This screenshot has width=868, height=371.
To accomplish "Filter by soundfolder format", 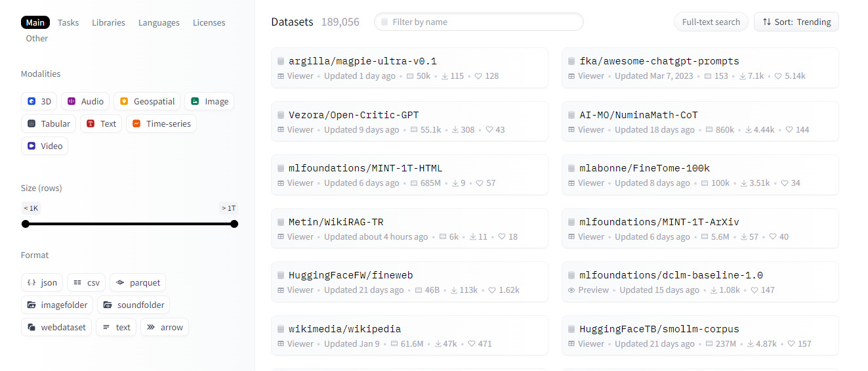I will pyautogui.click(x=134, y=305).
